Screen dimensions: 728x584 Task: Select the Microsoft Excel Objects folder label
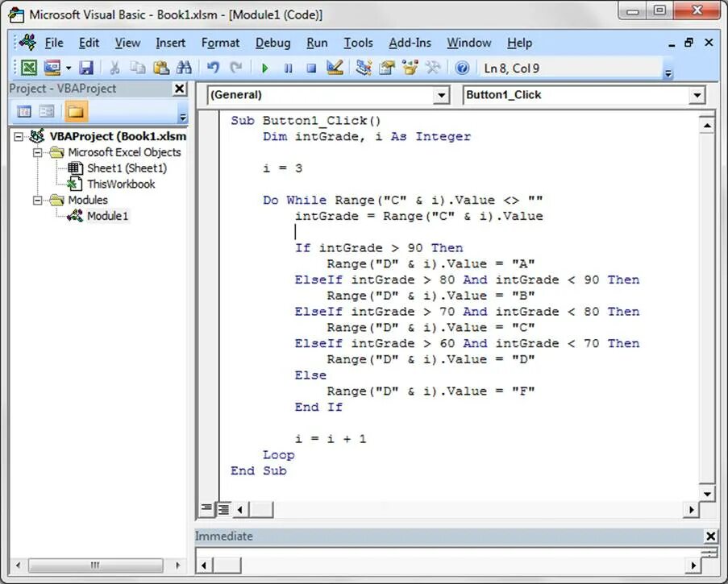[124, 152]
